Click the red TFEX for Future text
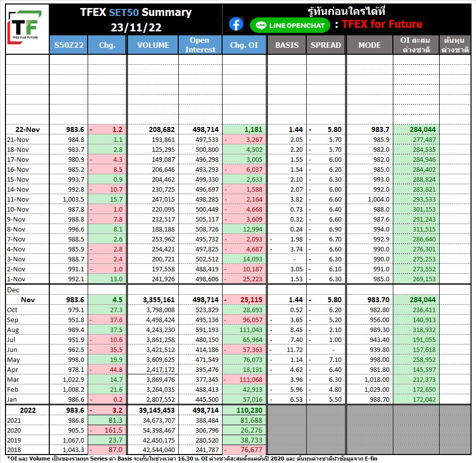Screen dimensions: 476x463 [382, 24]
